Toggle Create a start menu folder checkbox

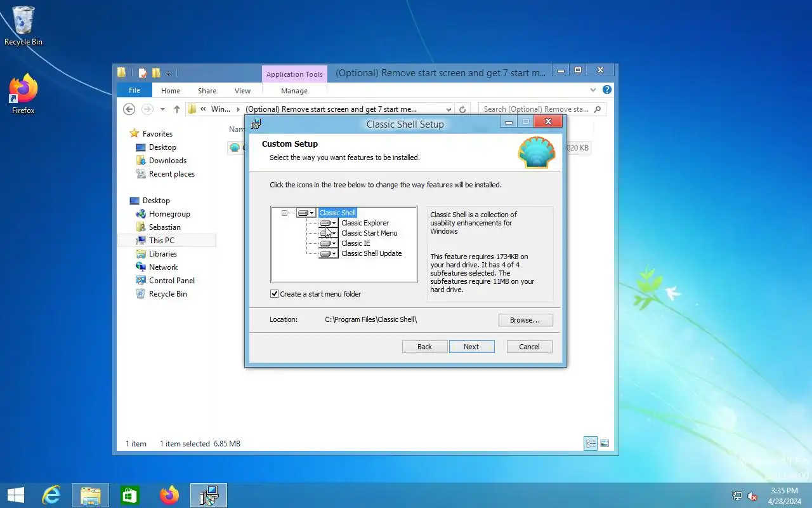point(274,293)
